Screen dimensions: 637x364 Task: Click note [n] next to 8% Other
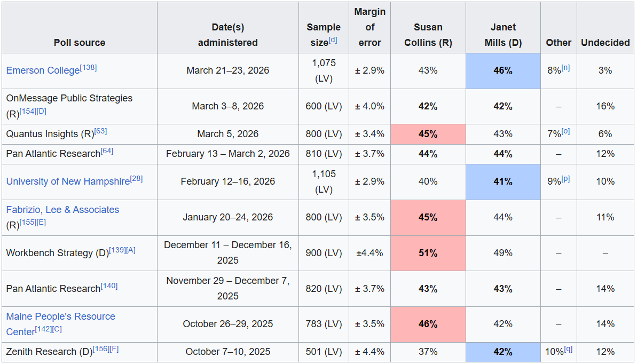[565, 68]
